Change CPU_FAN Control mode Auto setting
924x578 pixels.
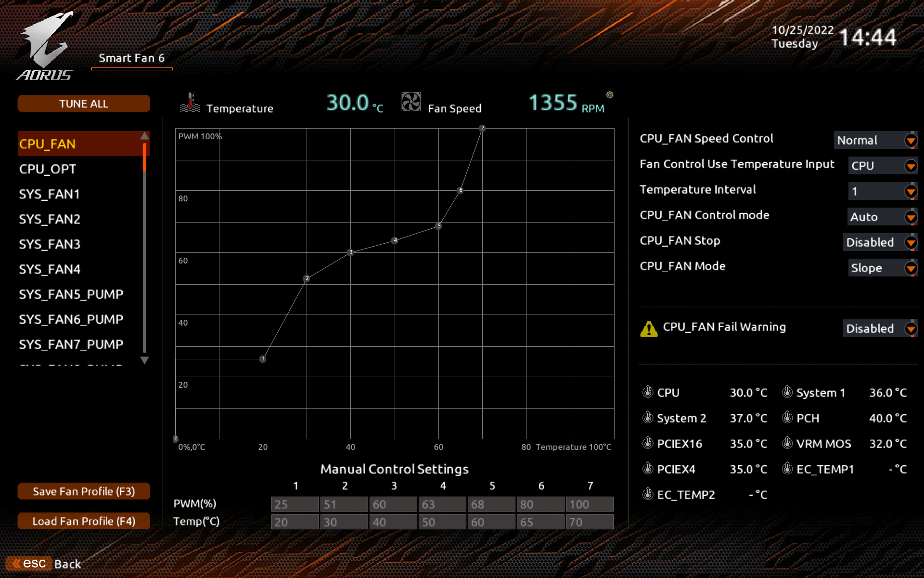[x=882, y=217]
